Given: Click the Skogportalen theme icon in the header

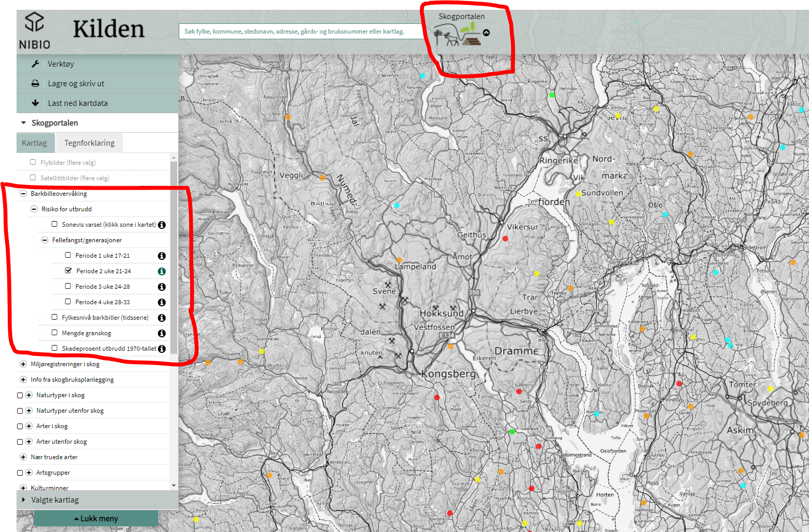Looking at the screenshot, I should click(x=458, y=36).
